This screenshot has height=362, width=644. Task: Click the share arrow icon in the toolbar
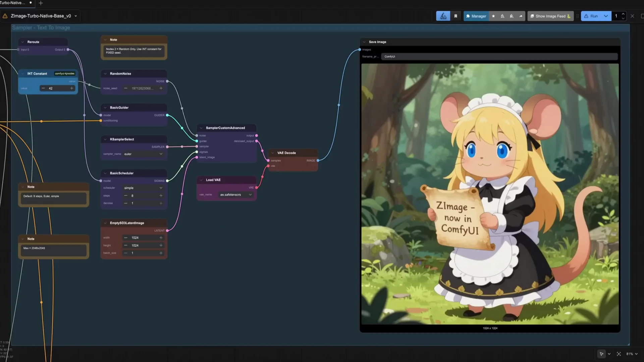520,16
